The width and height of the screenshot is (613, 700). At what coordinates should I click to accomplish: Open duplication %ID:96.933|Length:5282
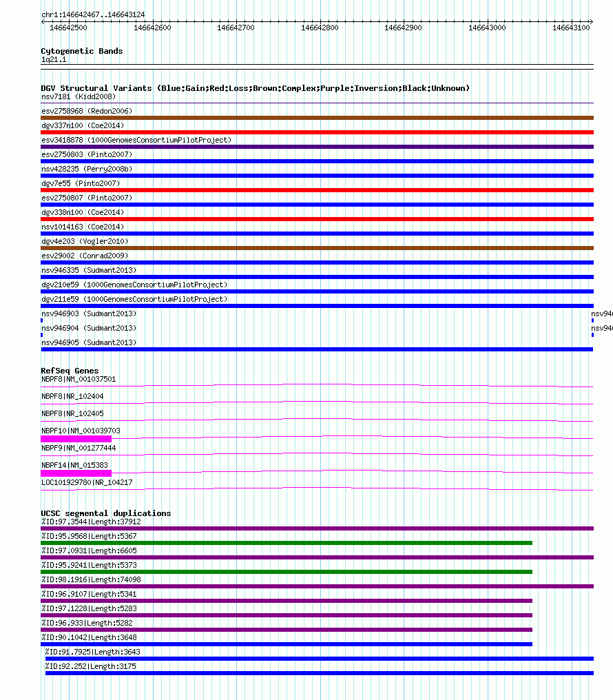coord(87,623)
